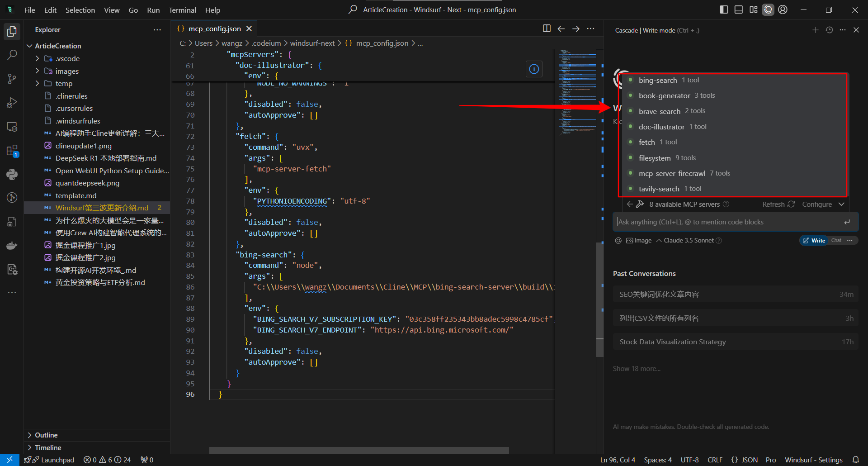This screenshot has width=868, height=466.
Task: Open editor more actions menu
Action: tap(590, 29)
